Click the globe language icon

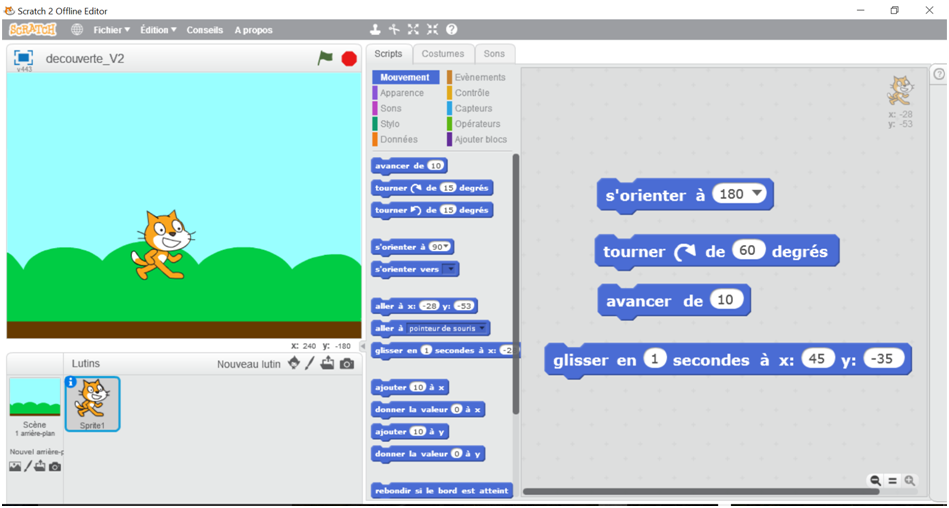pos(77,30)
